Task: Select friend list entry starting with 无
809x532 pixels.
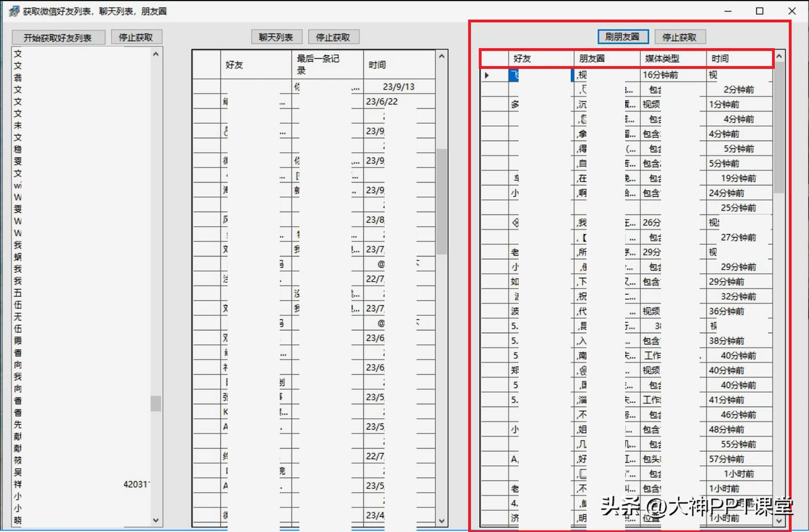Action: coord(81,317)
